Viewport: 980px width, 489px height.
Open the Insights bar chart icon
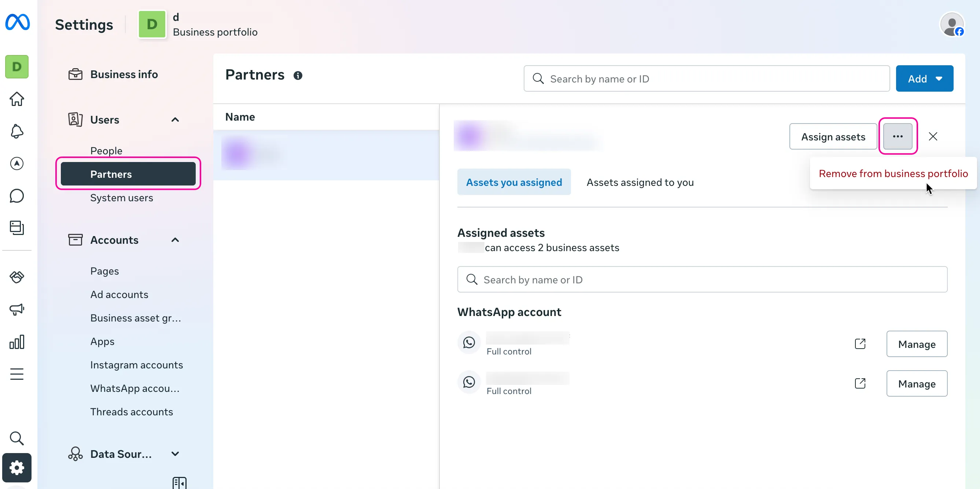(x=17, y=342)
